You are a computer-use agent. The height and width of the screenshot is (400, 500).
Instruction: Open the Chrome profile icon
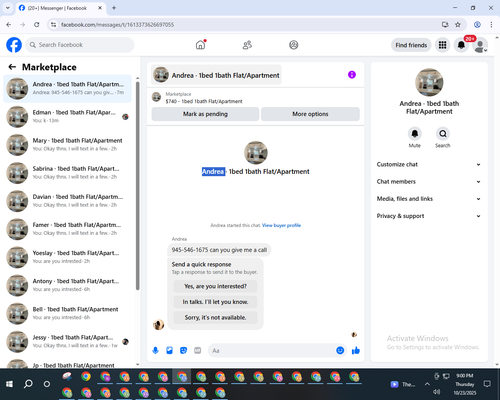click(477, 25)
